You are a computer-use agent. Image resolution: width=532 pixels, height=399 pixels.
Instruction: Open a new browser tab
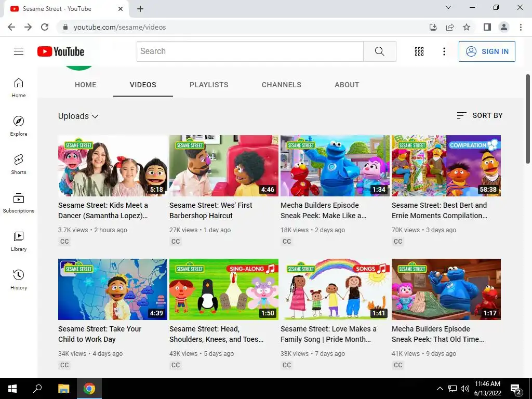(140, 9)
